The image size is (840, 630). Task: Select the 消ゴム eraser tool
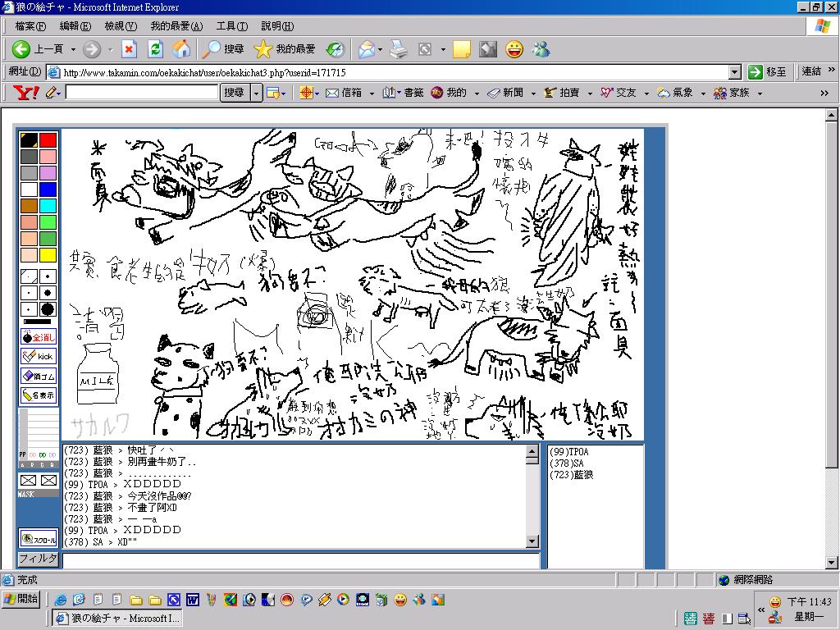click(39, 376)
